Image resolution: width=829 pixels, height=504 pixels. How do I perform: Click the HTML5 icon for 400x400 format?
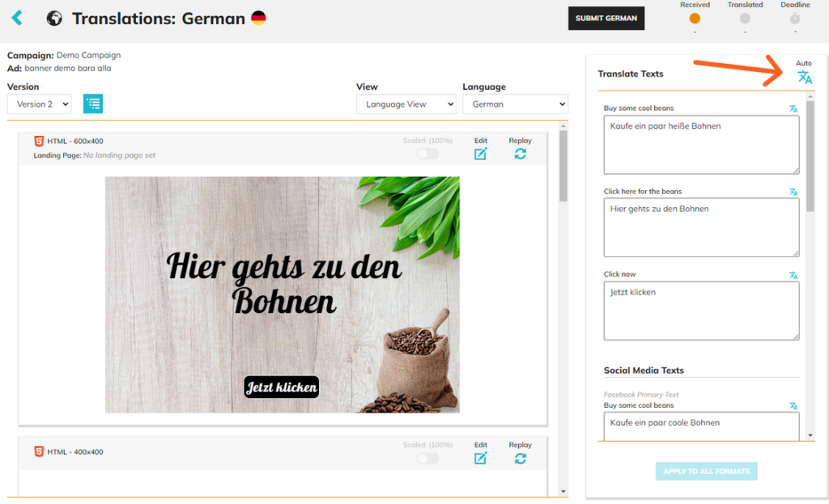[x=39, y=451]
